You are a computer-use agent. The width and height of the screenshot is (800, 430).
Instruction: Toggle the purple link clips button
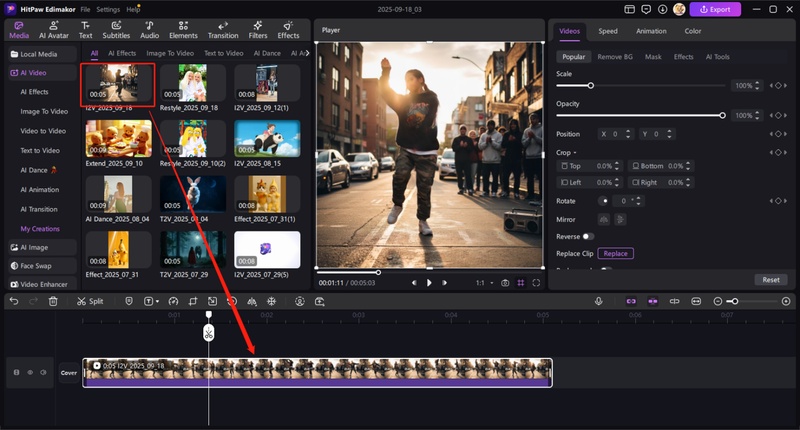(x=631, y=301)
